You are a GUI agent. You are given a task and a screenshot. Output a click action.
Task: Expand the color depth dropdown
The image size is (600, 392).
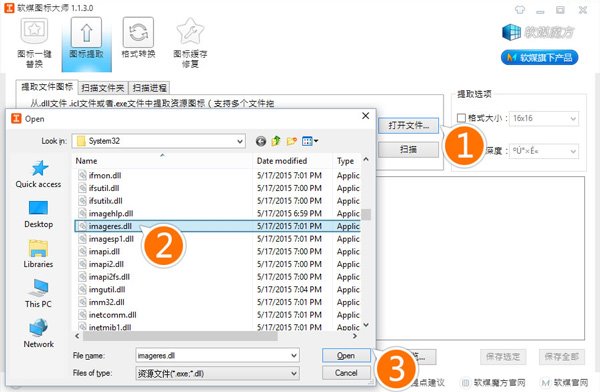point(573,151)
